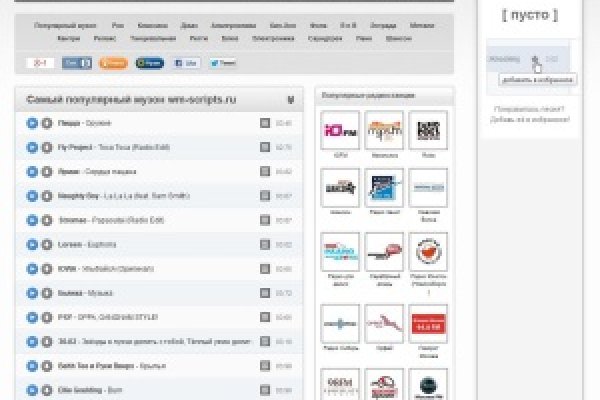Play the Fly Project Toca Toca track
Screen dimensions: 600x400
coord(32,147)
